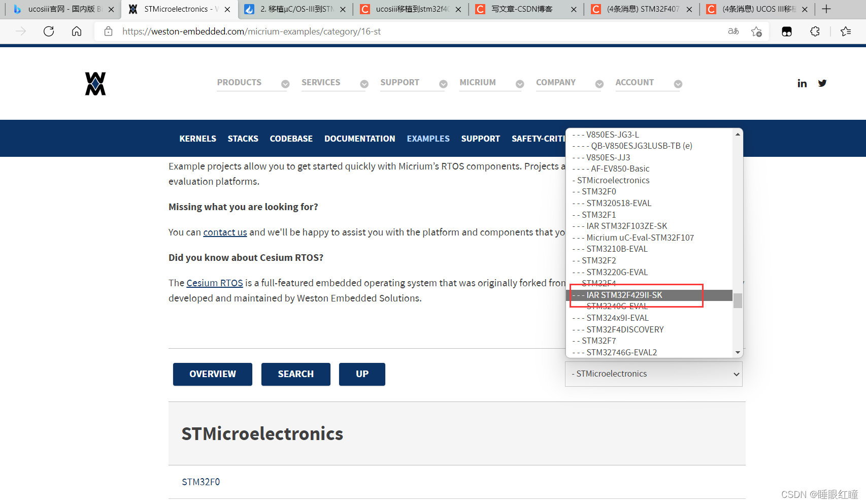866x504 pixels.
Task: Expand the SERVICES menu chevron
Action: [x=364, y=84]
